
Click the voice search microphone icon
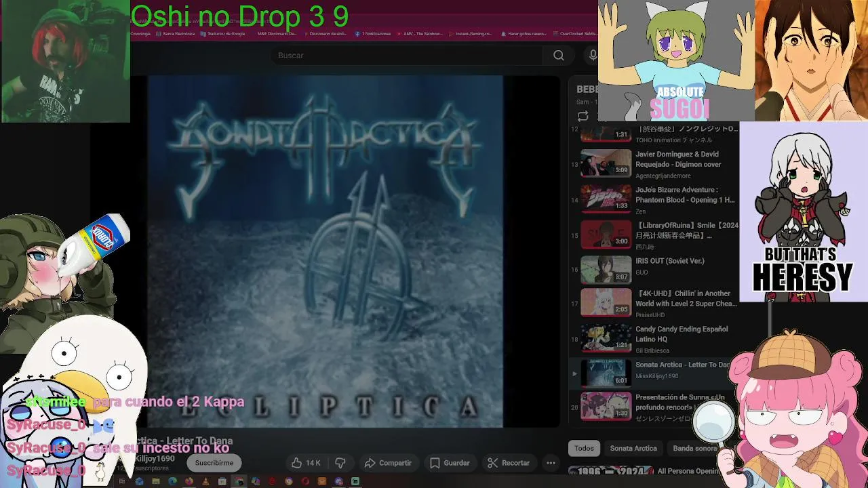pyautogui.click(x=593, y=56)
